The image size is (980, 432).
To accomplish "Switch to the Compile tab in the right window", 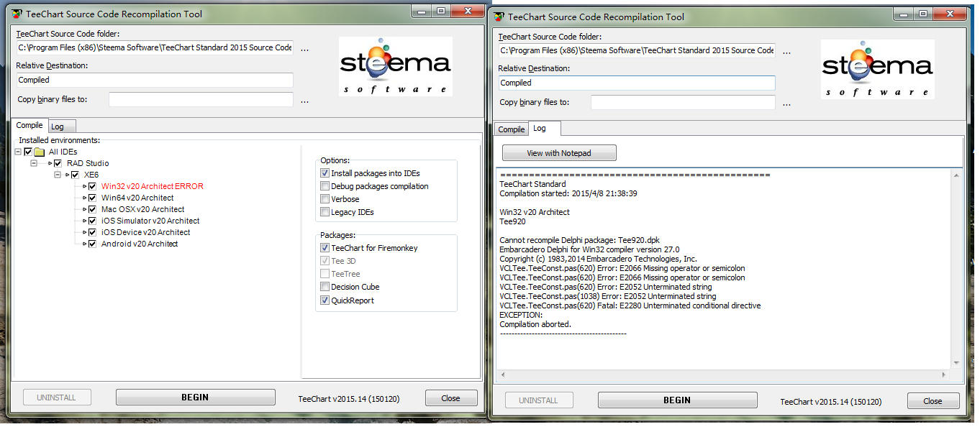I will click(x=512, y=129).
